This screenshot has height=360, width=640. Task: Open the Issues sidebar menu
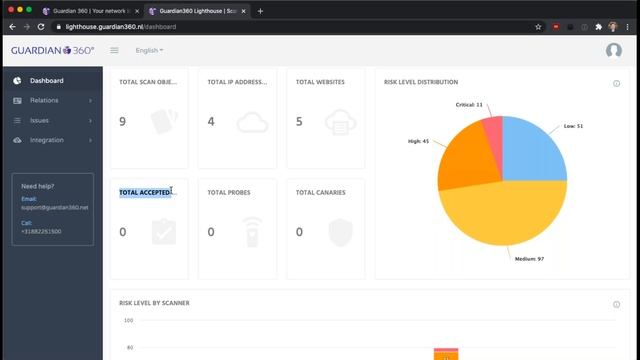(53, 120)
